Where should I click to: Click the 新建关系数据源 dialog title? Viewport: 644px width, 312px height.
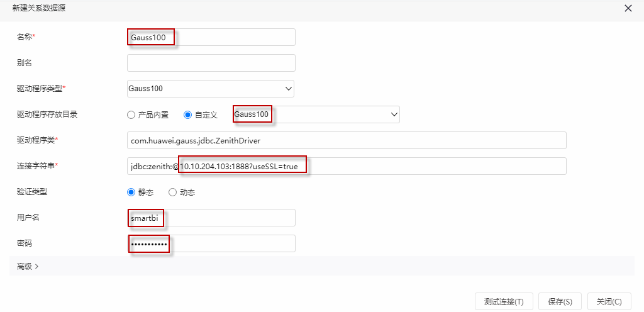[x=39, y=8]
